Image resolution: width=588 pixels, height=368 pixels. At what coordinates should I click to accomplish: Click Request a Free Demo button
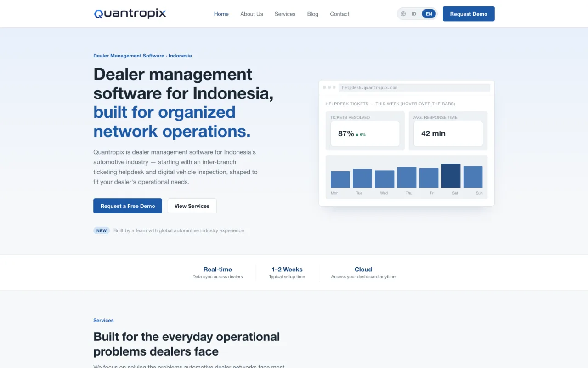(128, 206)
